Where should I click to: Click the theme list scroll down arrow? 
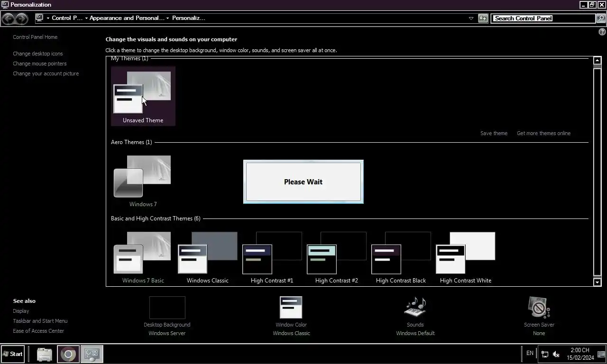(x=598, y=282)
